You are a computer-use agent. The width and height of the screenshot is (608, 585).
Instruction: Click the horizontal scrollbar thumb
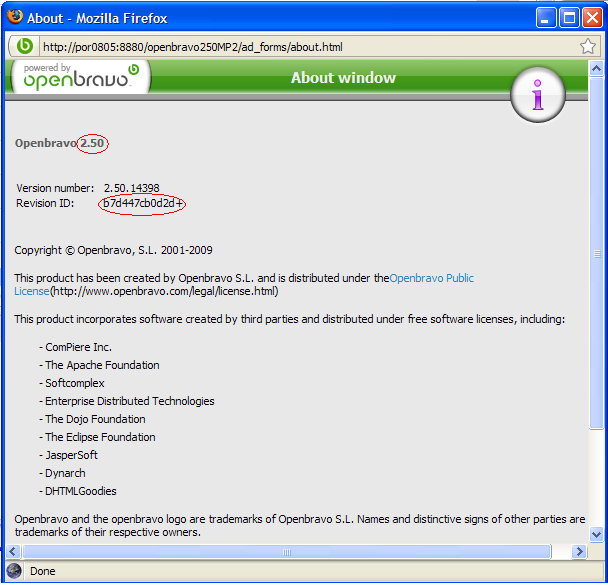click(287, 552)
